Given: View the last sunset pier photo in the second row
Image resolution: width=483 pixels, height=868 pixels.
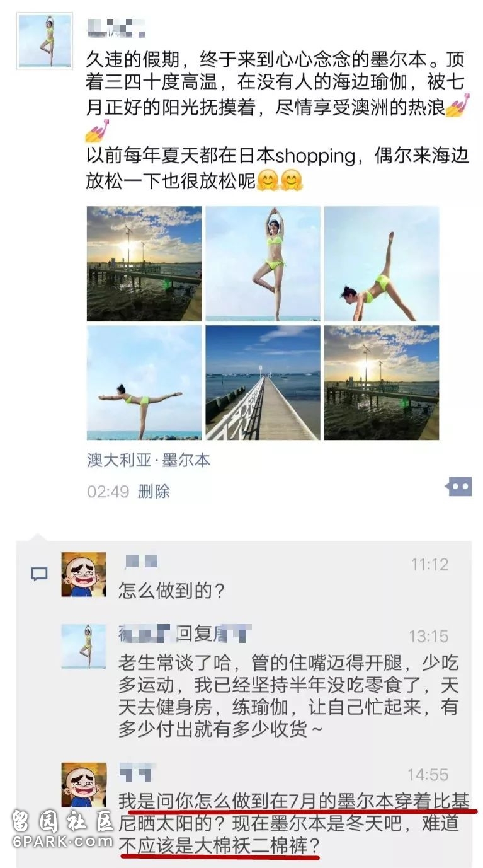Looking at the screenshot, I should pos(382,383).
